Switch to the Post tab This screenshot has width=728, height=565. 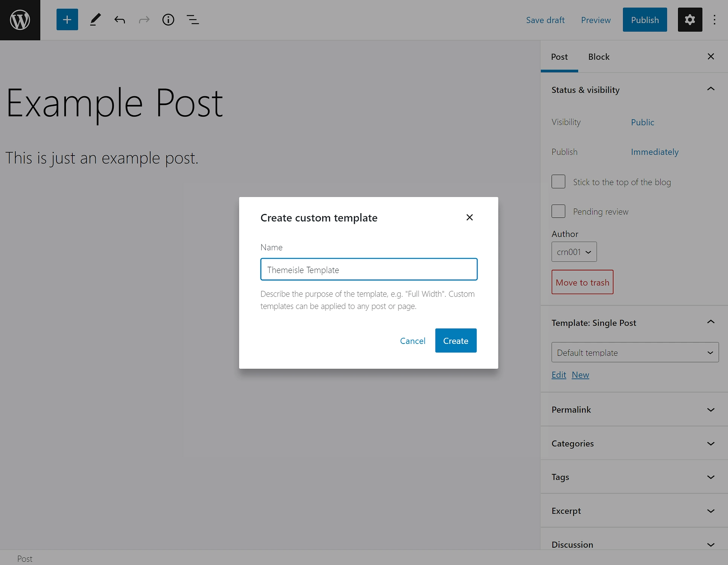[559, 56]
